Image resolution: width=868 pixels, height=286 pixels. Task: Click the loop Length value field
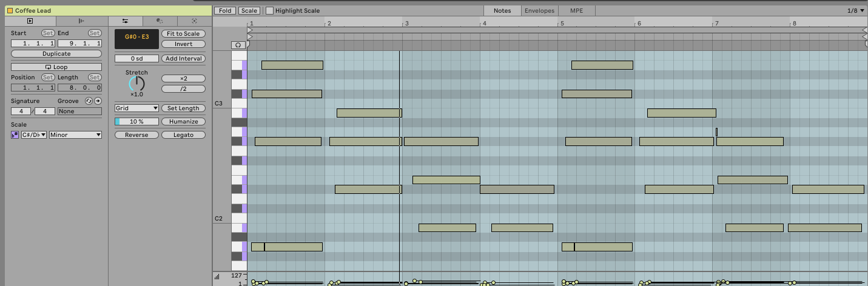click(79, 88)
